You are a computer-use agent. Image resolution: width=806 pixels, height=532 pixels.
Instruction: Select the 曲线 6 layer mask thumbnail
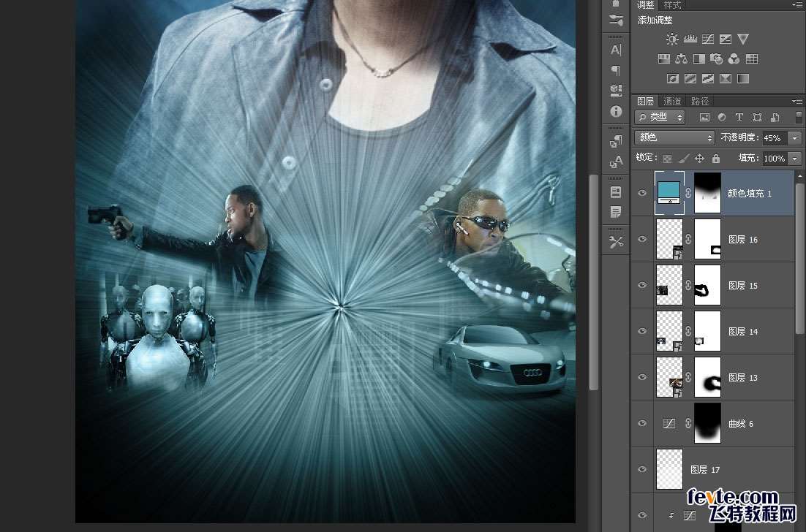707,423
